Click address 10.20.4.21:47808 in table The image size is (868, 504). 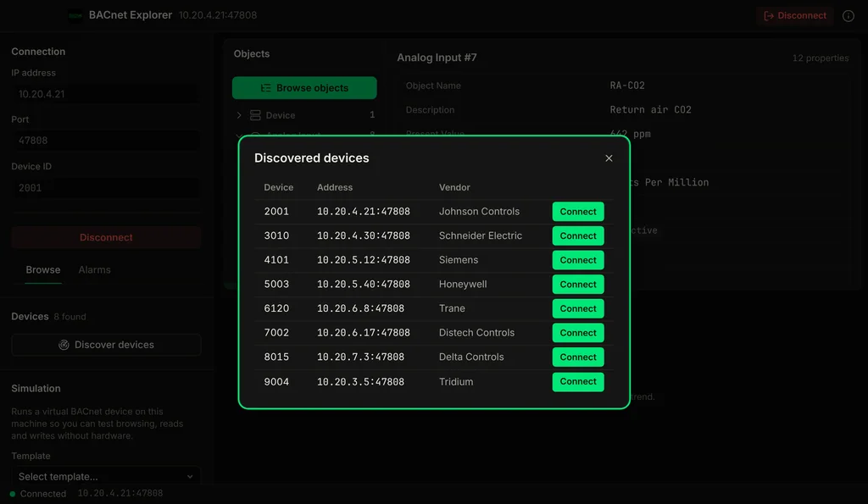363,211
